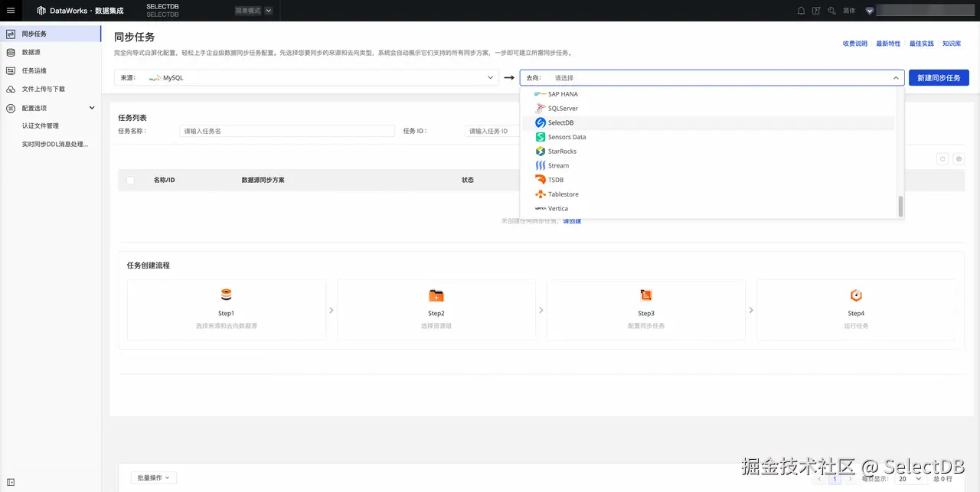Switch language via 简体
Viewport: 980px width, 492px height.
point(849,11)
